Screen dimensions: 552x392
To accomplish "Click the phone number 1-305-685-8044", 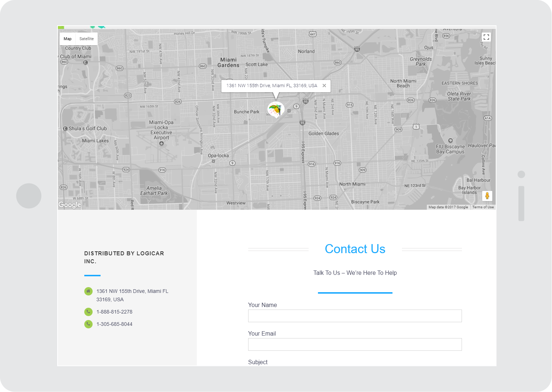I will tap(114, 324).
